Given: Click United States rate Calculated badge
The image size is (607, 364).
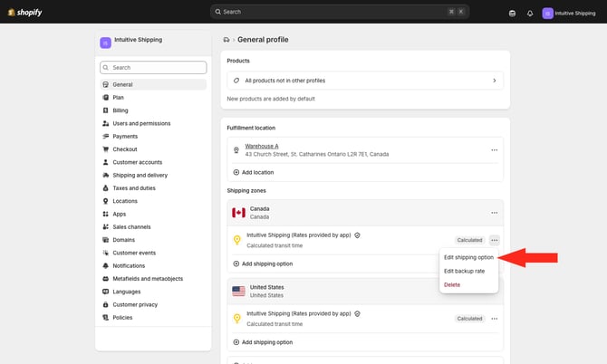Looking at the screenshot, I should pos(469,319).
